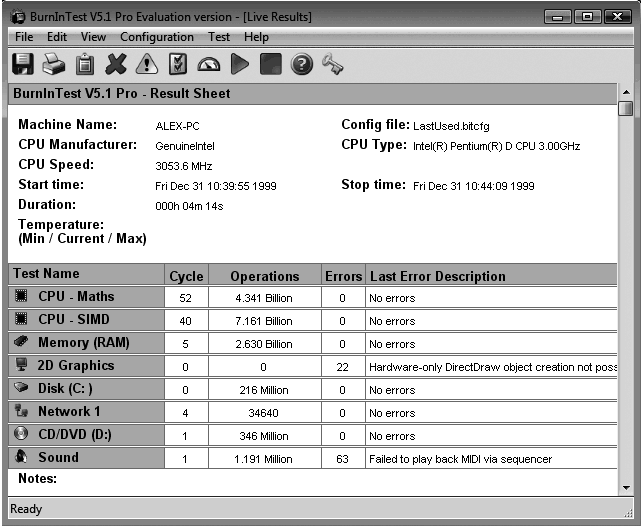
Task: Click the Print results printer icon
Action: point(54,64)
